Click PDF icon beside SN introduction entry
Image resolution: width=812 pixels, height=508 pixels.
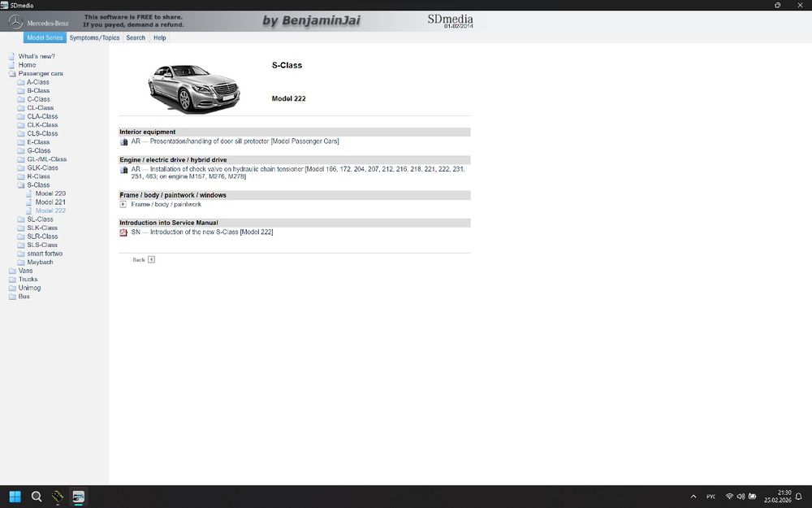pyautogui.click(x=123, y=232)
